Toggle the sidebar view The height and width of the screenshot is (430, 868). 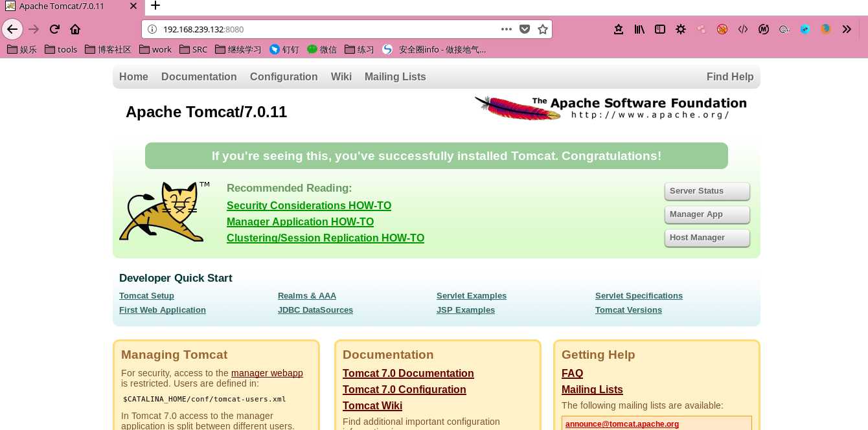pos(660,29)
